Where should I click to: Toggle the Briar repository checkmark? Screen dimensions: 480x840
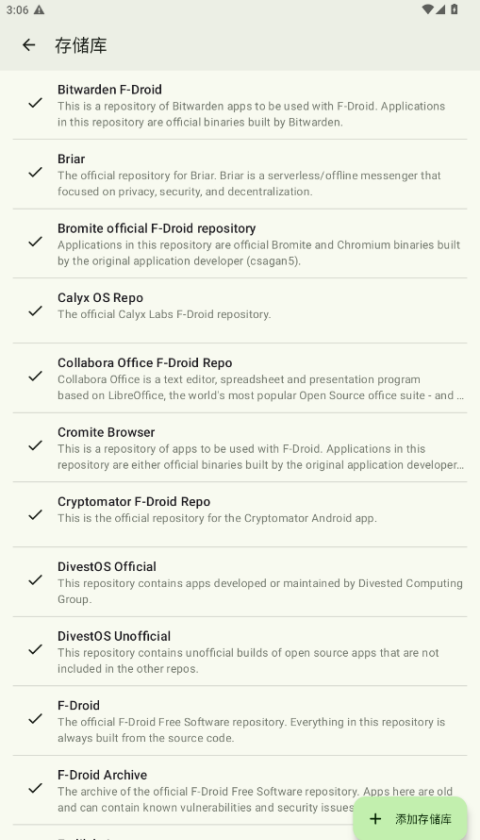coord(35,172)
